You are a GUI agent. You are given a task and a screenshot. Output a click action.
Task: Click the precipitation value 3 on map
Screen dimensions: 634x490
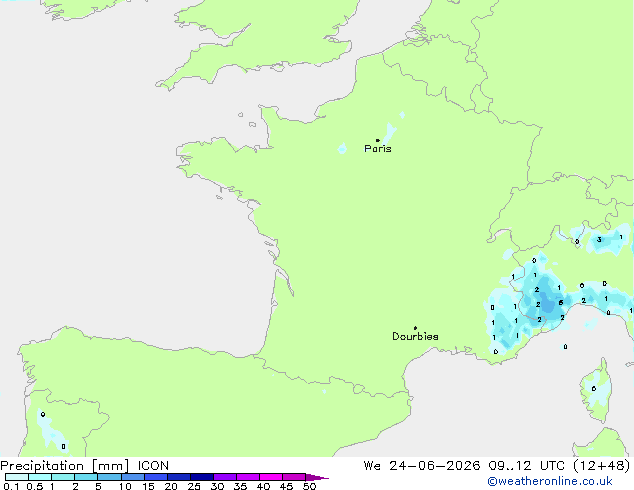pos(599,240)
